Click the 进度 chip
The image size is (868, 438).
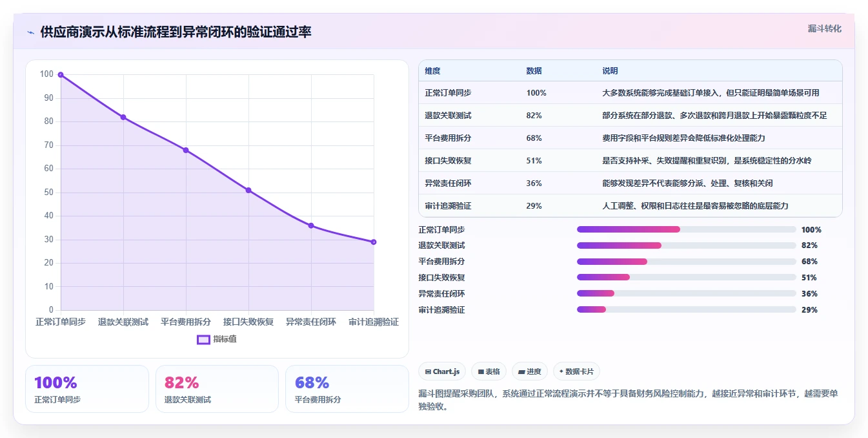pyautogui.click(x=530, y=371)
